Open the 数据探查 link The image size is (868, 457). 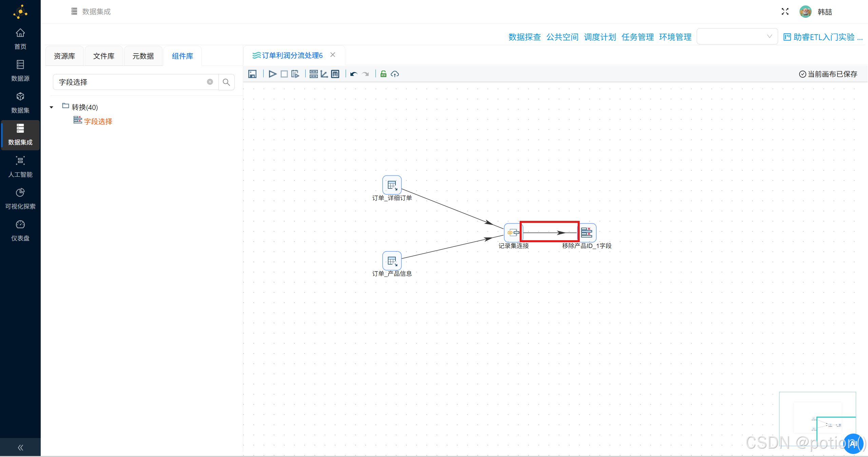(524, 37)
